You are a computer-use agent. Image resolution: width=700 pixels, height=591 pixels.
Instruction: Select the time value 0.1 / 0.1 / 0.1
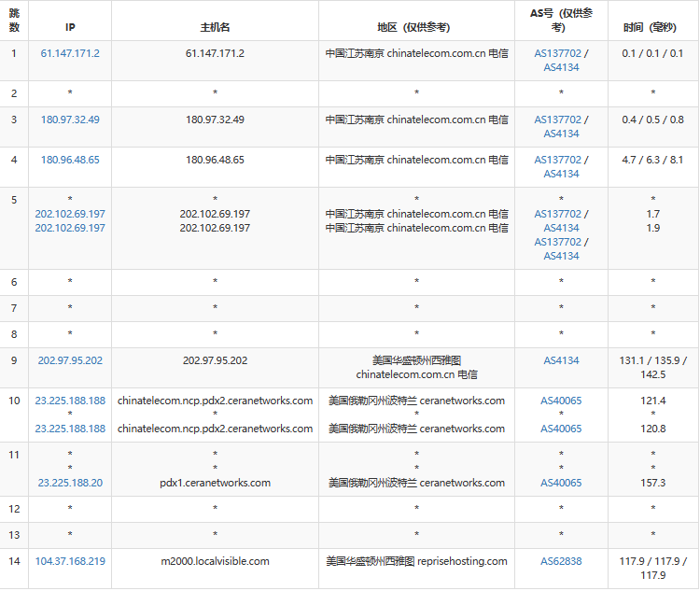click(652, 53)
